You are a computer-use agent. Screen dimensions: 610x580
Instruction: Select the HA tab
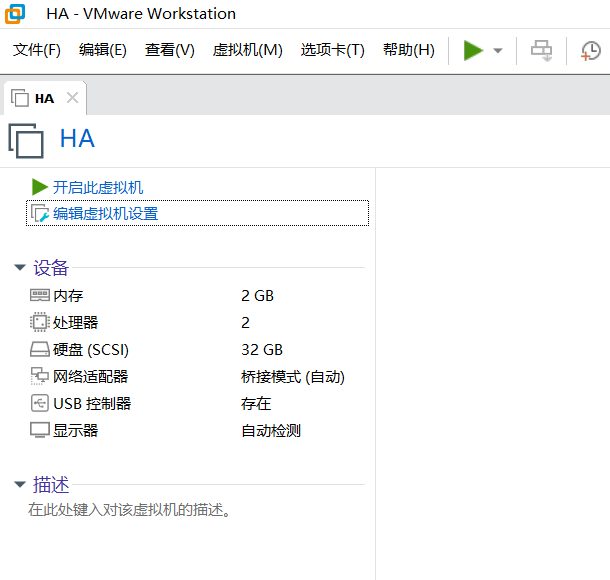[x=44, y=98]
